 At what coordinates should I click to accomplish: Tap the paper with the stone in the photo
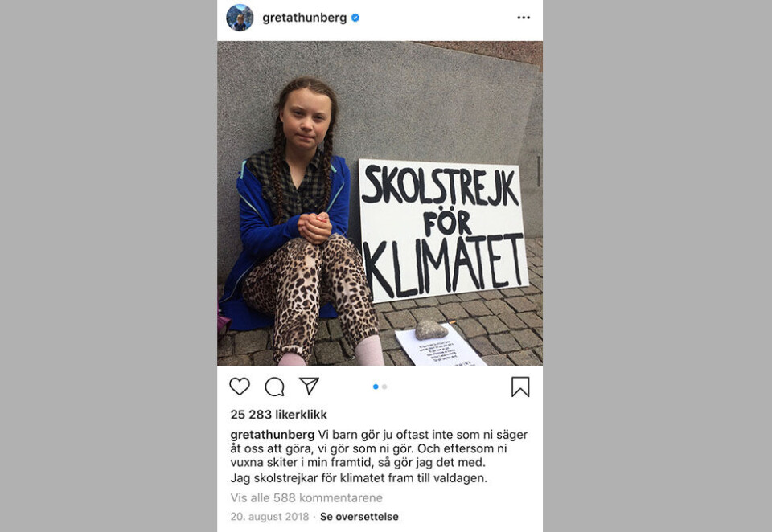(x=438, y=345)
